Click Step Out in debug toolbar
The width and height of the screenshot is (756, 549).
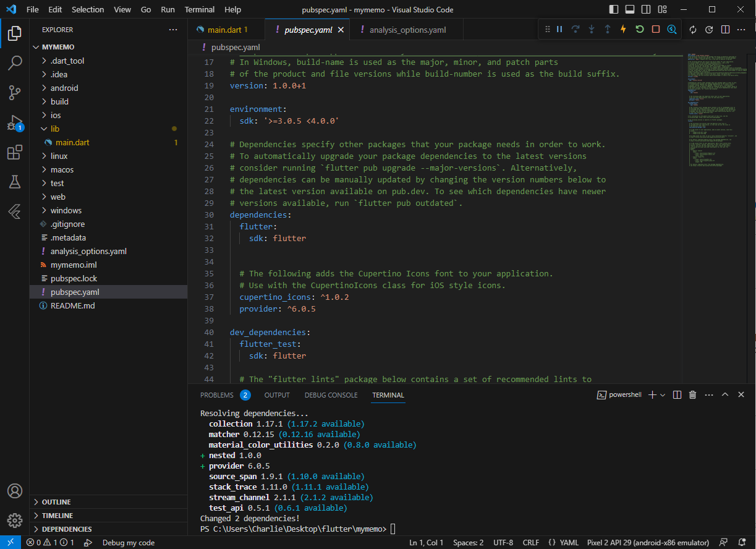pyautogui.click(x=608, y=29)
